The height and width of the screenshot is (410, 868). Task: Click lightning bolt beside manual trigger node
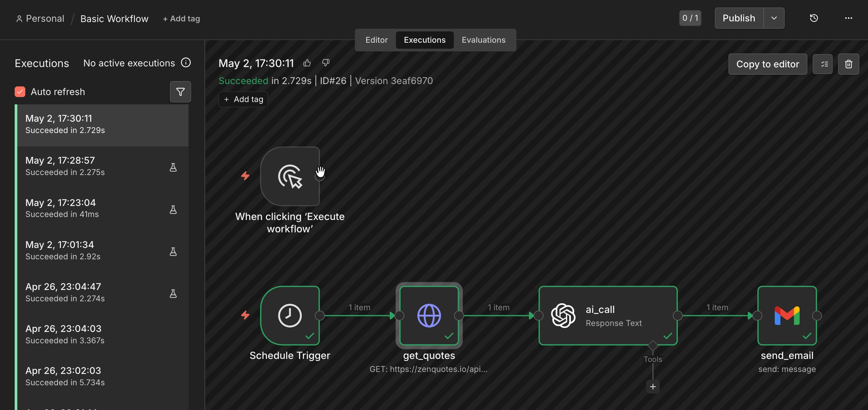(245, 176)
